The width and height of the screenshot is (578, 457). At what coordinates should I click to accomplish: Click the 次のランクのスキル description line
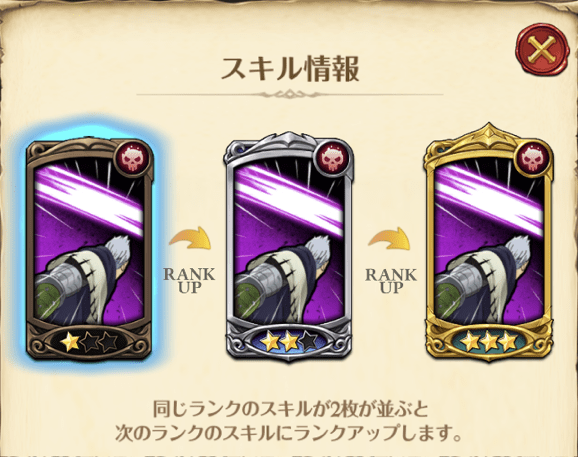[289, 433]
